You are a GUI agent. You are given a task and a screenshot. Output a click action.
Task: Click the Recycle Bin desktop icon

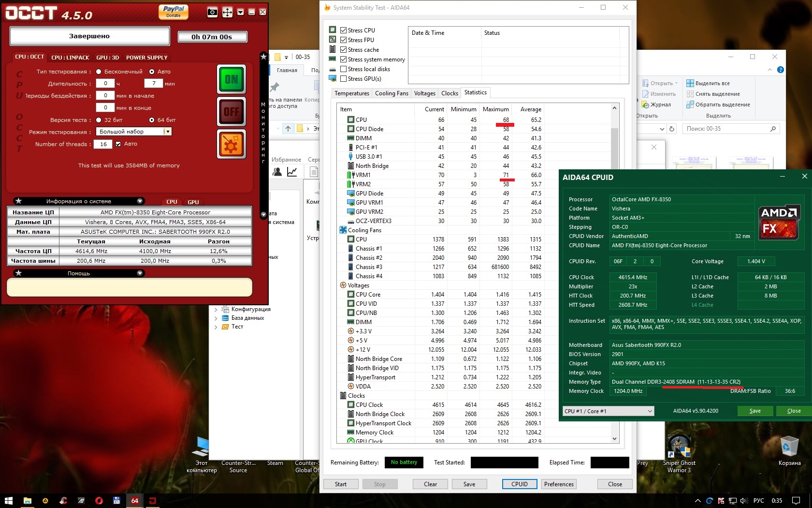point(789,448)
